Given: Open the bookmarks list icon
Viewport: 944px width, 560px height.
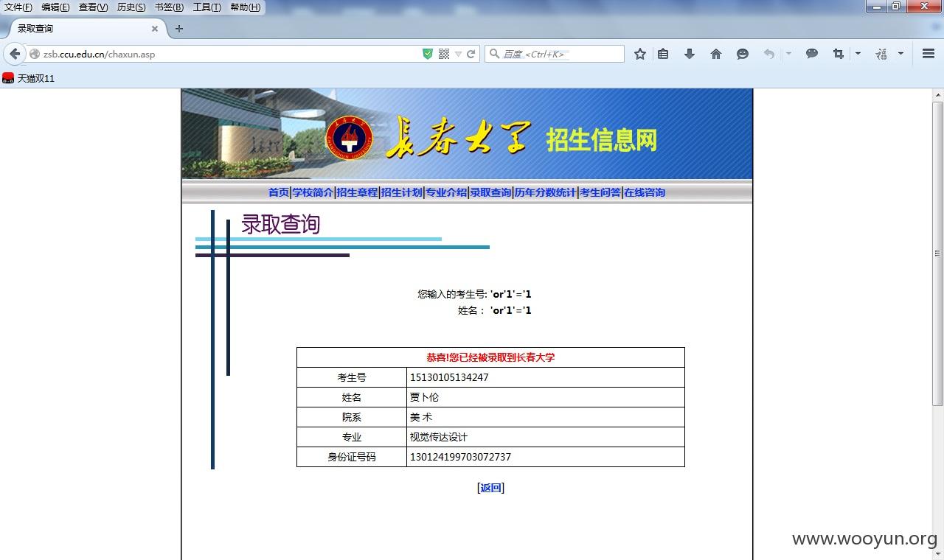Looking at the screenshot, I should click(x=663, y=54).
